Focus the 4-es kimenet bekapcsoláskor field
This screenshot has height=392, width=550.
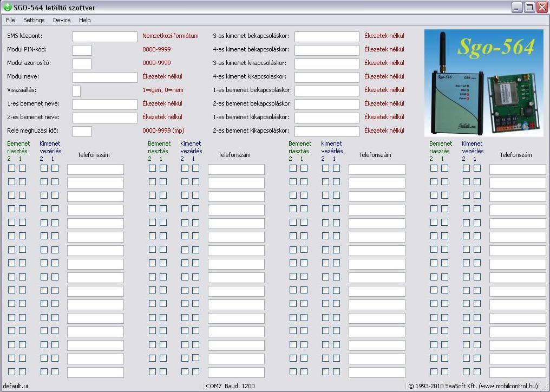(x=327, y=50)
